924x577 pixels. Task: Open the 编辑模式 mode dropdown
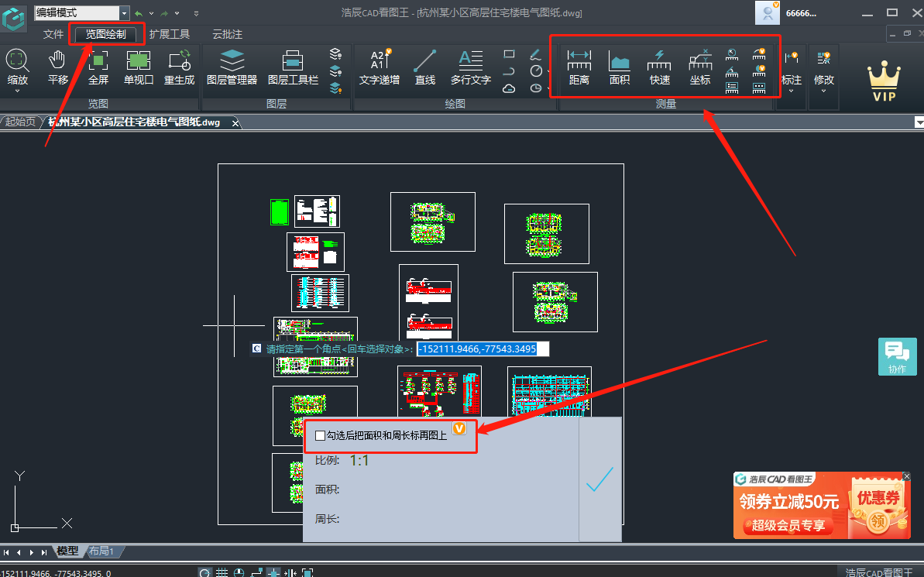coord(124,13)
